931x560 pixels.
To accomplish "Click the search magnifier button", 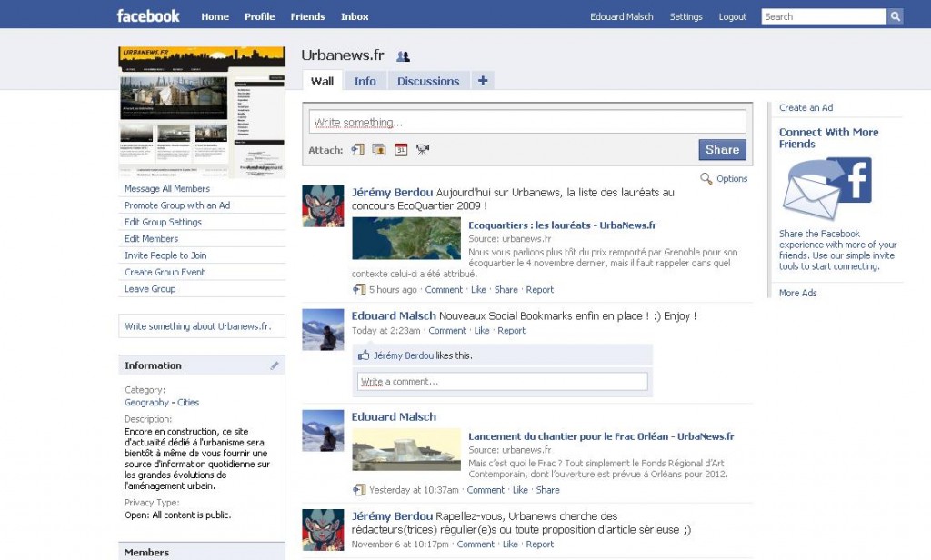I will (x=896, y=16).
